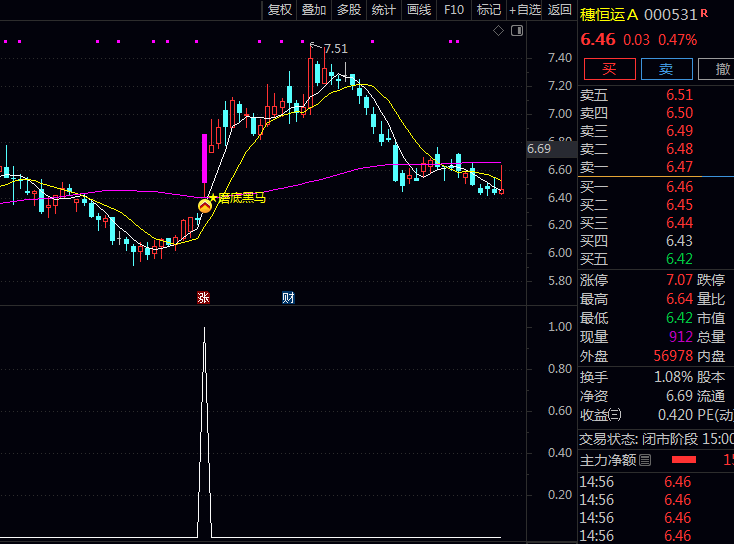Click the diamond icon above the chart
The width and height of the screenshot is (734, 544).
tap(499, 31)
